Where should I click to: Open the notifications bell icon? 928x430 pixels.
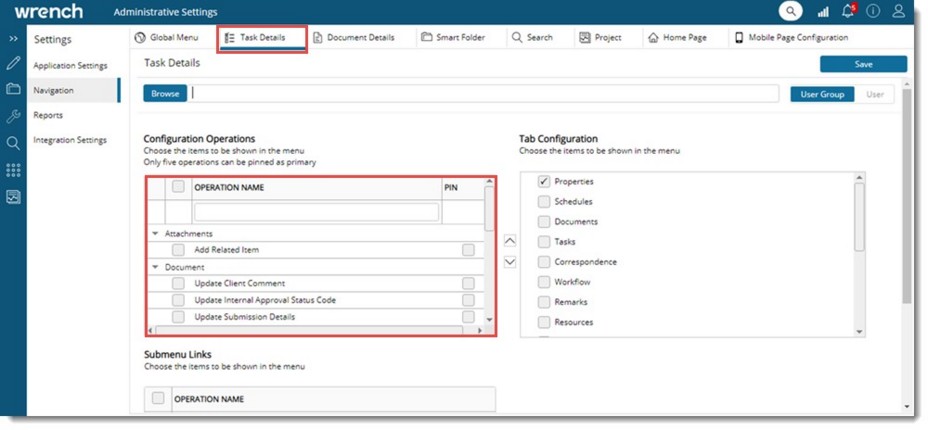tap(849, 12)
